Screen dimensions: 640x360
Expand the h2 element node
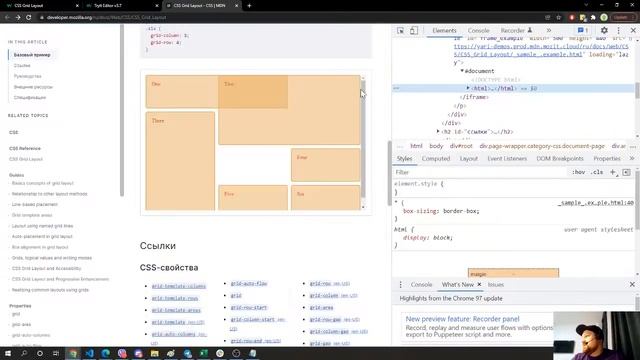438,132
